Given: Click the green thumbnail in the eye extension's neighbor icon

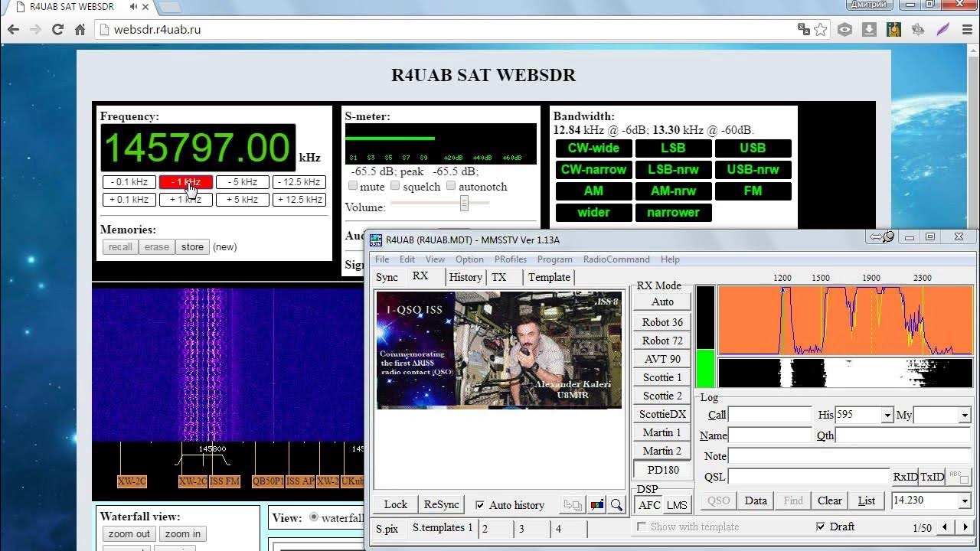Looking at the screenshot, I should point(893,30).
